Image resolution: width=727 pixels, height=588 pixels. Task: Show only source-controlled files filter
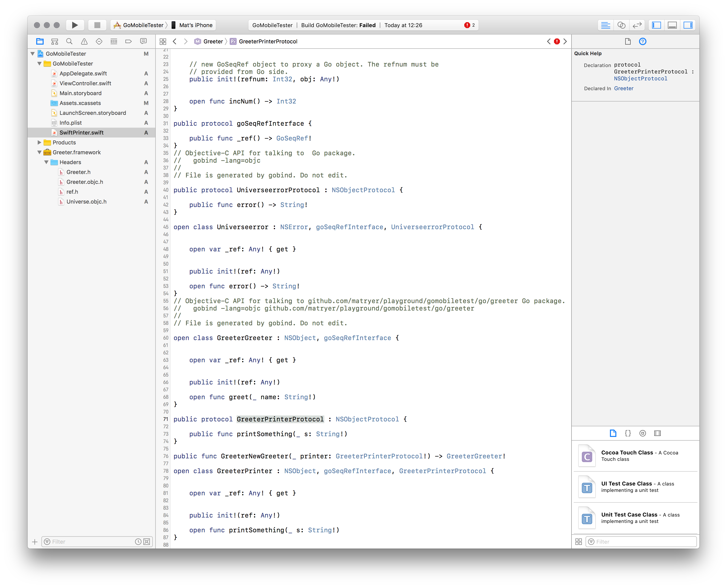click(x=147, y=542)
